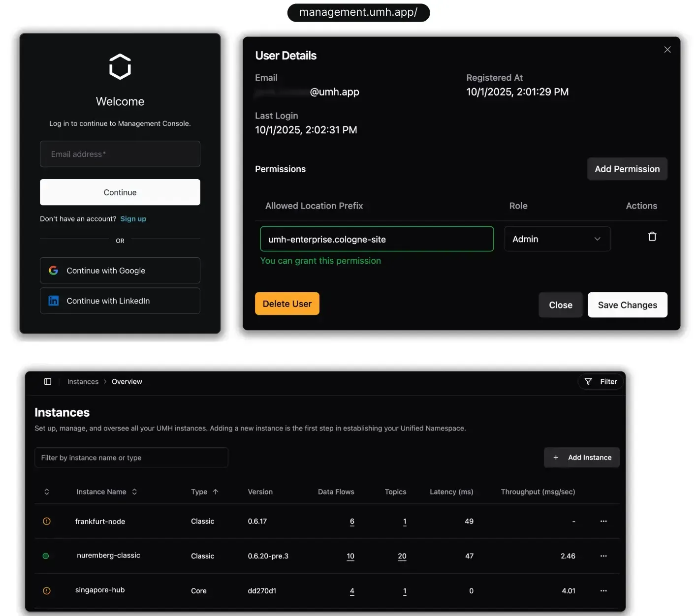Click the leftmost sort expander in table header
The width and height of the screenshot is (697, 616).
tap(47, 492)
